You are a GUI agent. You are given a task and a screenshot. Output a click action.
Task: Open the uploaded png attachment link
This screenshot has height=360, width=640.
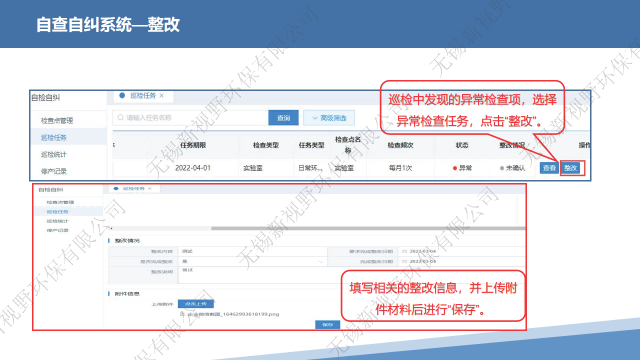(x=233, y=314)
